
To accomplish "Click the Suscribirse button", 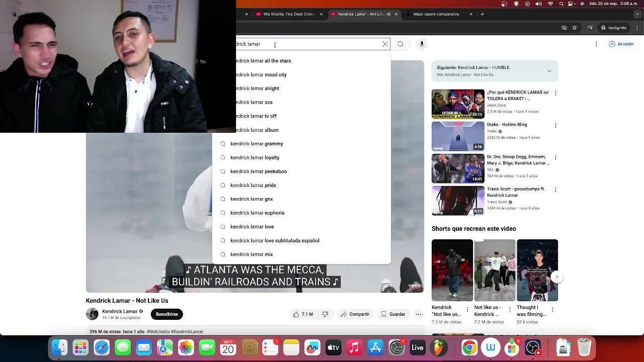I will pos(167,314).
